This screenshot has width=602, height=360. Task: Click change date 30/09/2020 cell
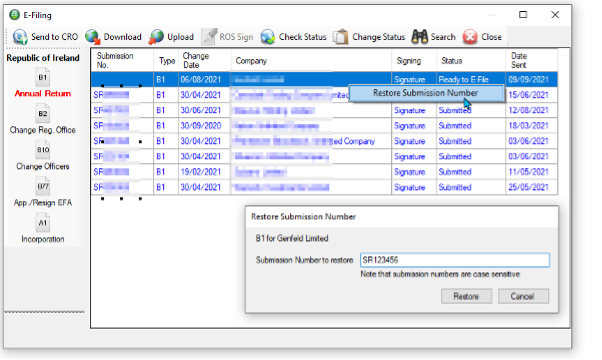tap(205, 126)
